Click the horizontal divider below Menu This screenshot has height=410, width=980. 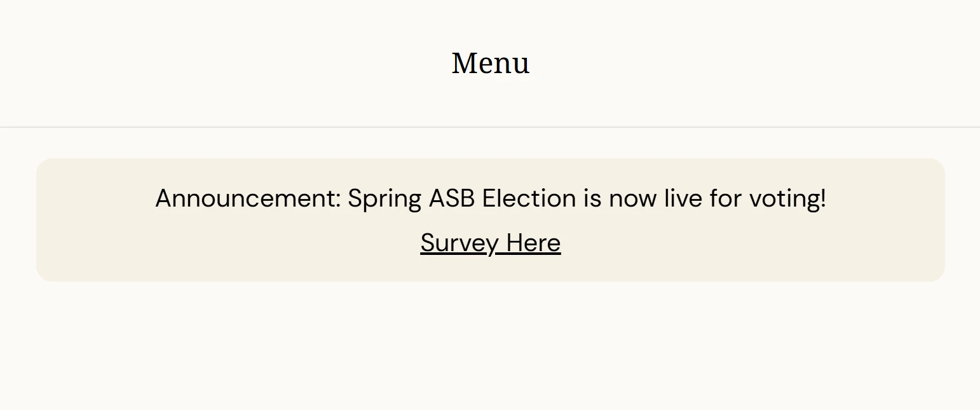pyautogui.click(x=489, y=126)
